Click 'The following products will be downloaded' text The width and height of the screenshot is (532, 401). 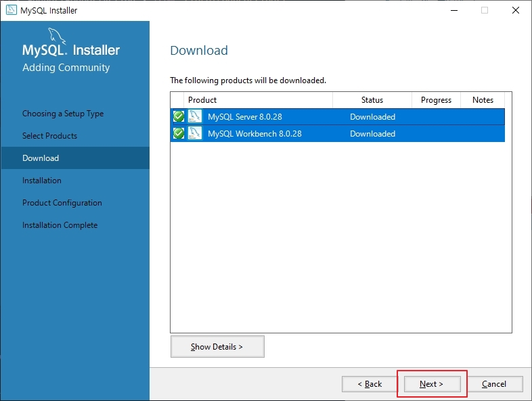(248, 80)
